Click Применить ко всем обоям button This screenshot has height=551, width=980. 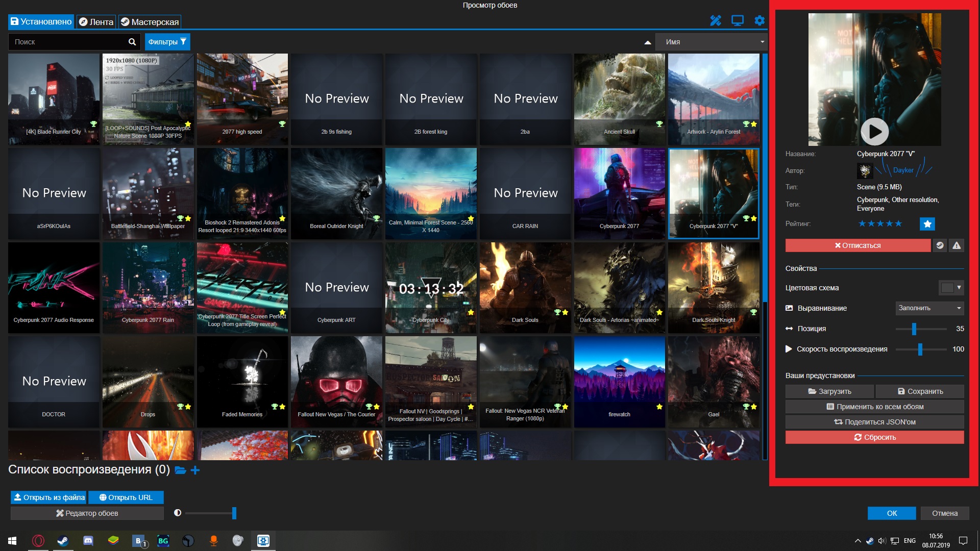click(874, 407)
